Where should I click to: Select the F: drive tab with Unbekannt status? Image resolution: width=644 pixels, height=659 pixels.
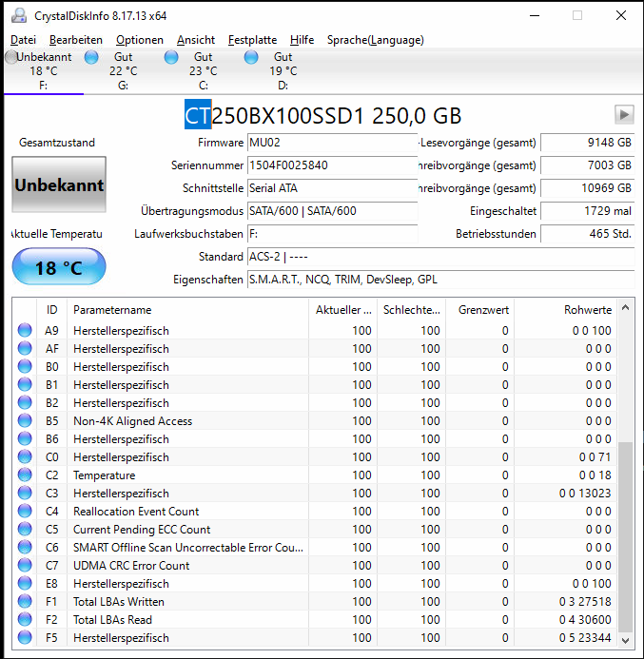44,71
